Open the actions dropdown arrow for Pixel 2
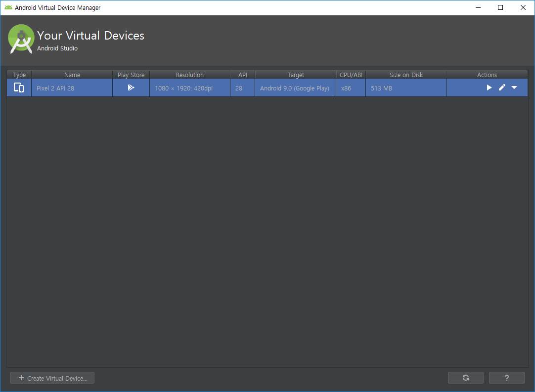Screen dimensions: 535x392 [x=514, y=87]
